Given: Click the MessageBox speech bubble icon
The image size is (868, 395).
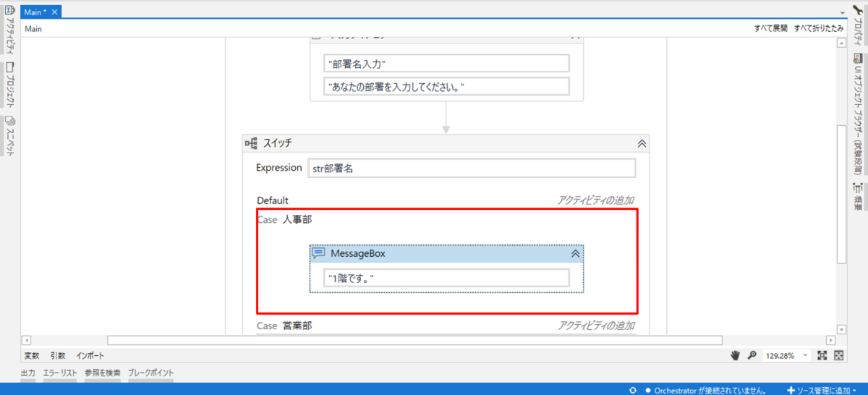Looking at the screenshot, I should pos(318,253).
